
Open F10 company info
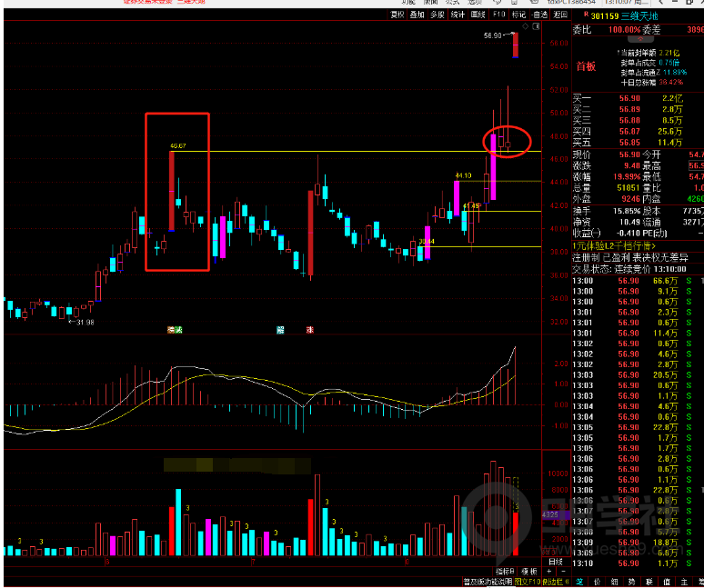pyautogui.click(x=498, y=15)
